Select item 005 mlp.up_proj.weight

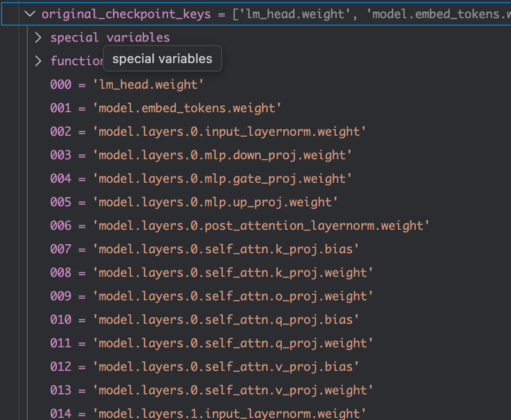pyautogui.click(x=194, y=202)
